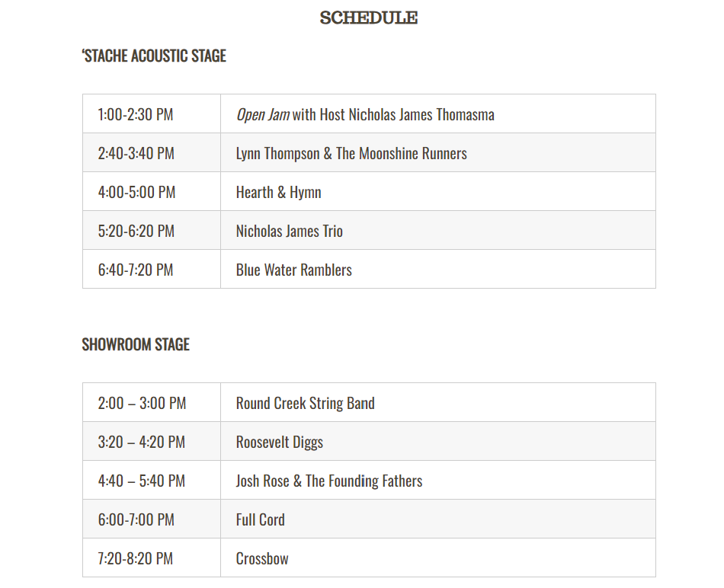Screen dimensions: 724x588
Task: Select the Open Jam italic text
Action: pos(262,114)
